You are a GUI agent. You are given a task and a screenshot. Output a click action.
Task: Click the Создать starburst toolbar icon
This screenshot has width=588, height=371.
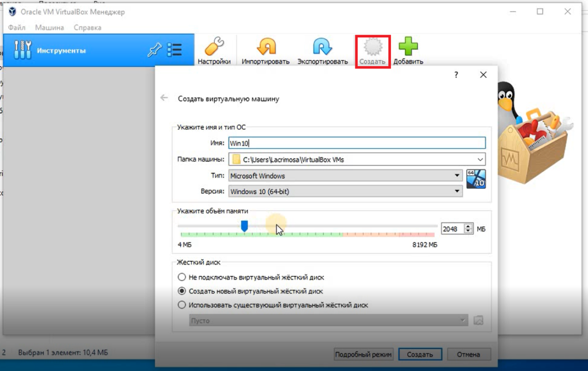[x=372, y=47]
